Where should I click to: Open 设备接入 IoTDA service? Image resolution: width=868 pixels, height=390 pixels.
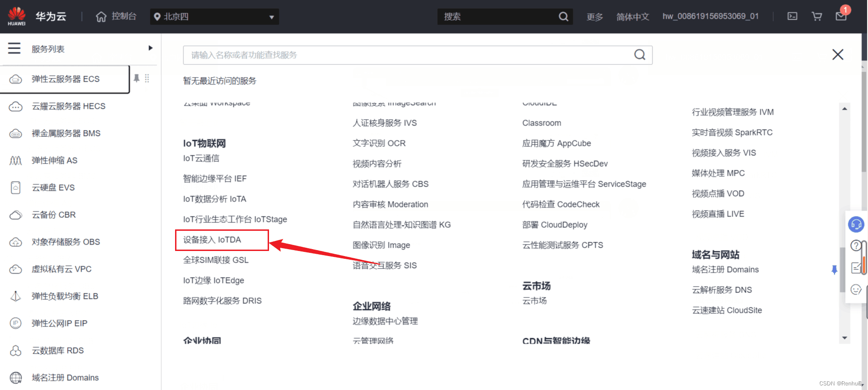(x=212, y=240)
